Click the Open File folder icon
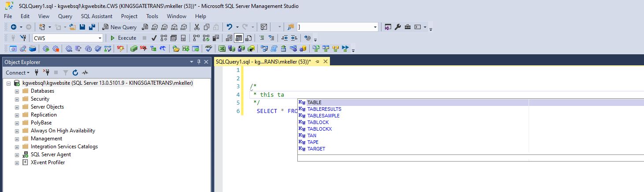Screen dimensions: 644x192 coord(73,27)
